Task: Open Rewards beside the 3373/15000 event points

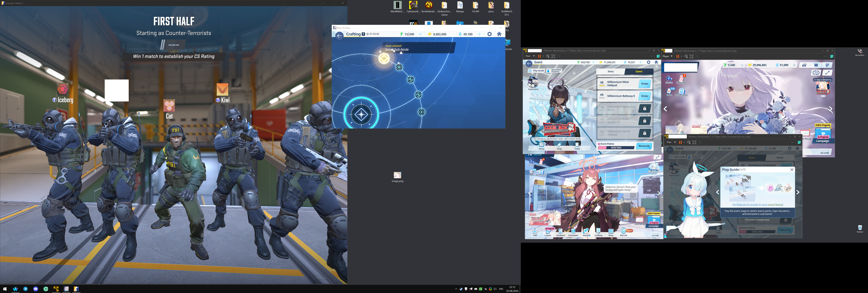Action: point(644,146)
